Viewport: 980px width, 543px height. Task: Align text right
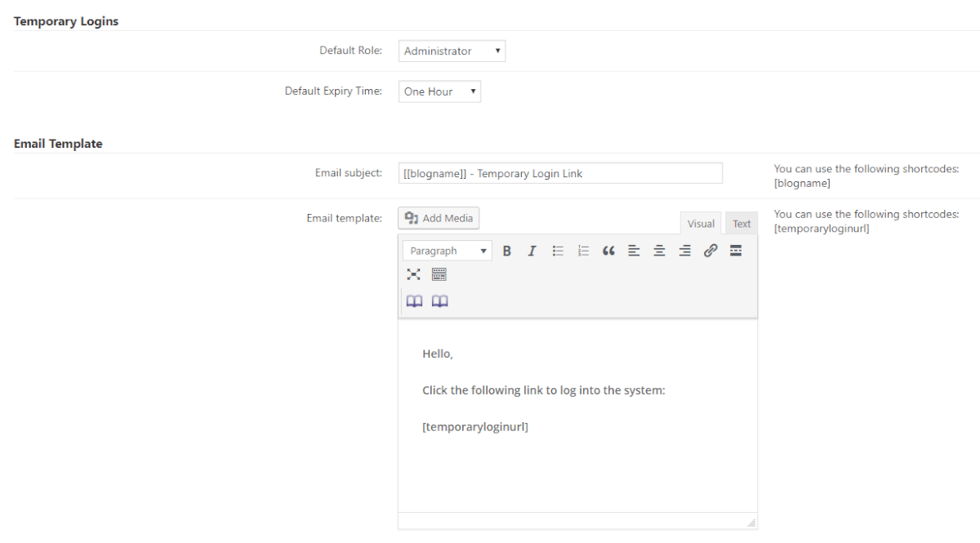tap(684, 251)
